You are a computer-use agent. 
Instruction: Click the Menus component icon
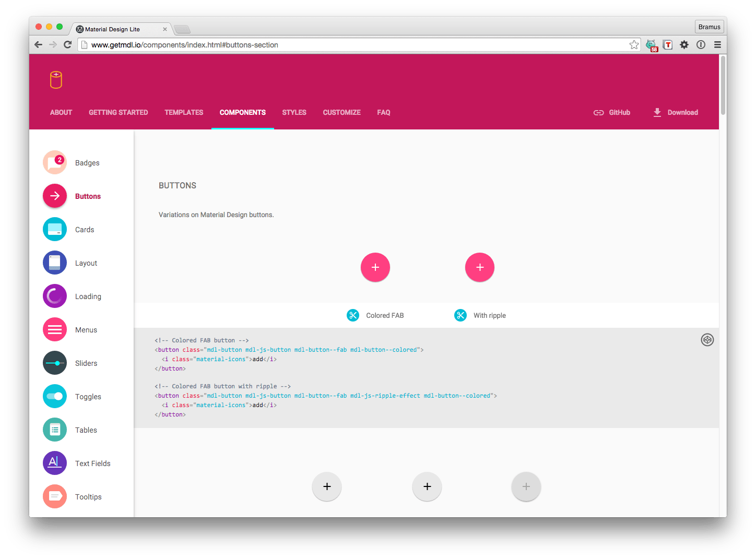click(x=54, y=329)
